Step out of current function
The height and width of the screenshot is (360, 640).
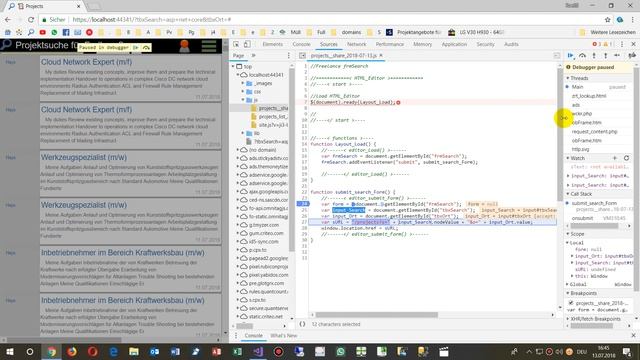[x=605, y=56]
